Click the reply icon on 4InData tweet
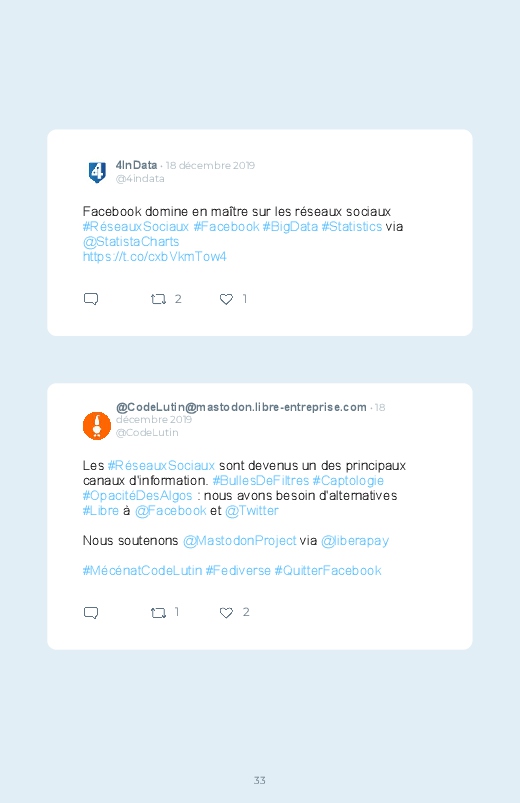520x803 pixels. click(x=91, y=299)
